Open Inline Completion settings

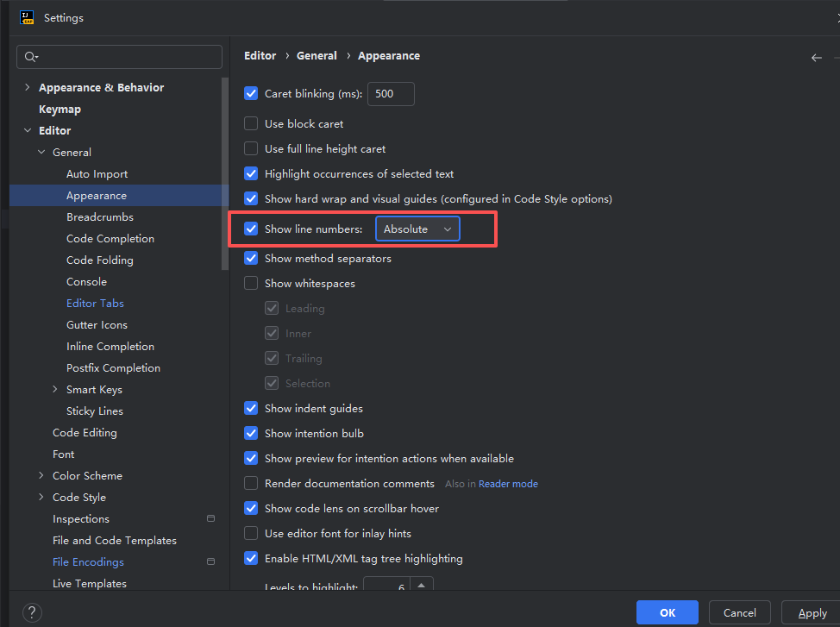coord(110,346)
